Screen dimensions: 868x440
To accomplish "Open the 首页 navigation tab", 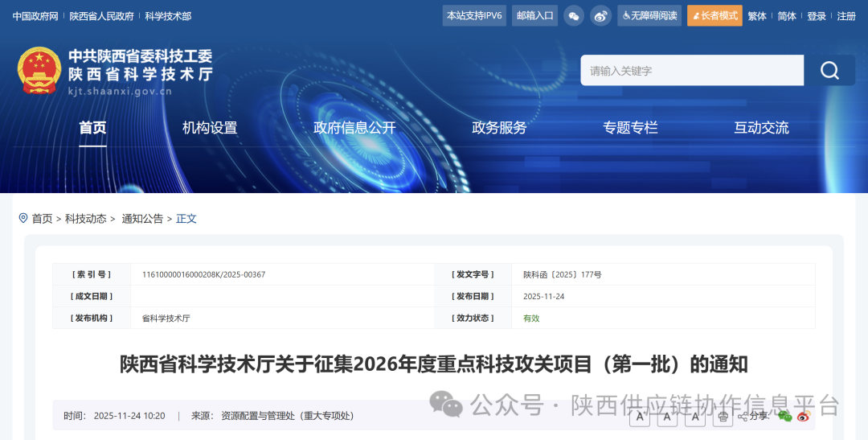I will coord(92,128).
